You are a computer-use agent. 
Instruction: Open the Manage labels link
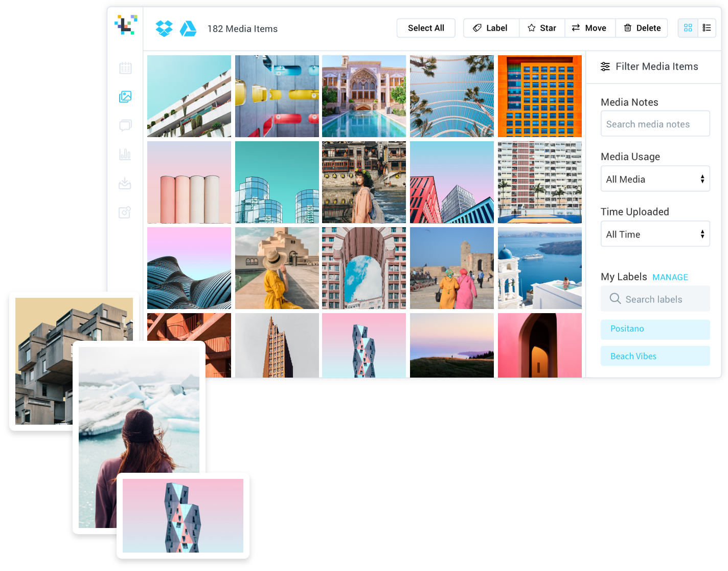670,277
